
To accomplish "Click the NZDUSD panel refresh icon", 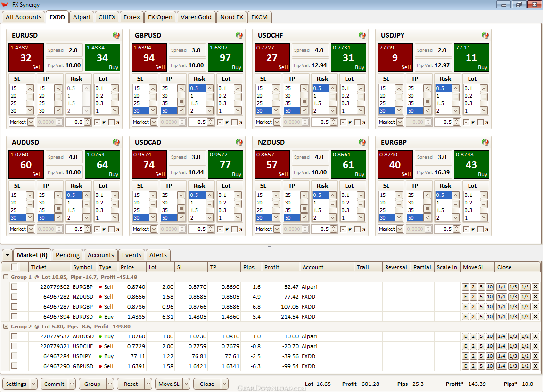I will pyautogui.click(x=362, y=142).
